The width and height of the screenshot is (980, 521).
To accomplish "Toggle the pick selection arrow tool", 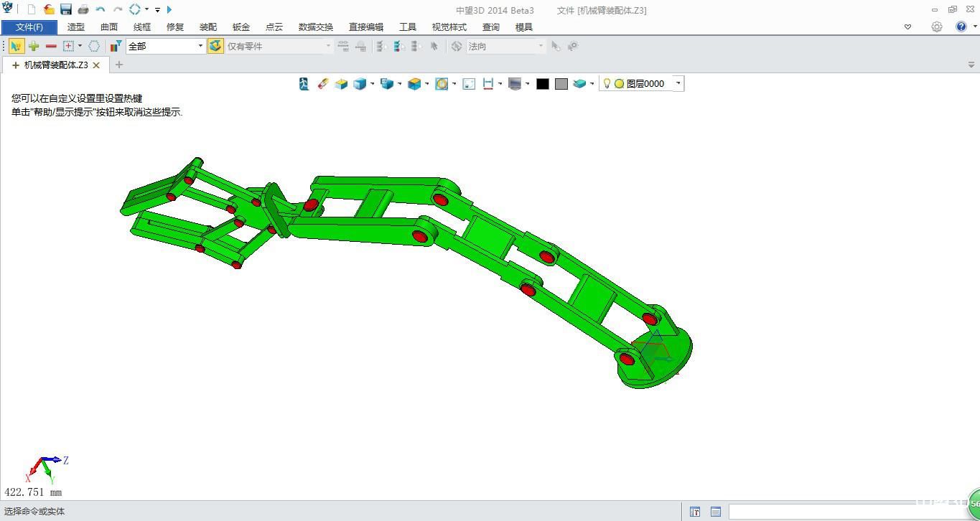I will 16,46.
